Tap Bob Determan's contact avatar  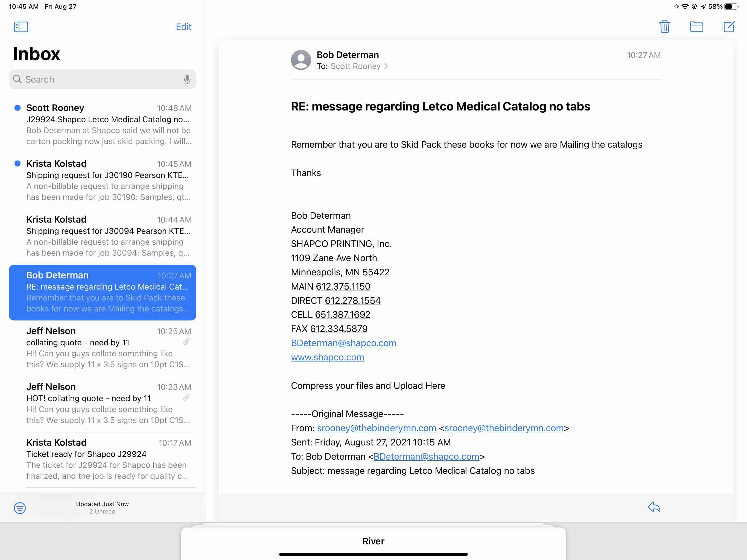(300, 60)
